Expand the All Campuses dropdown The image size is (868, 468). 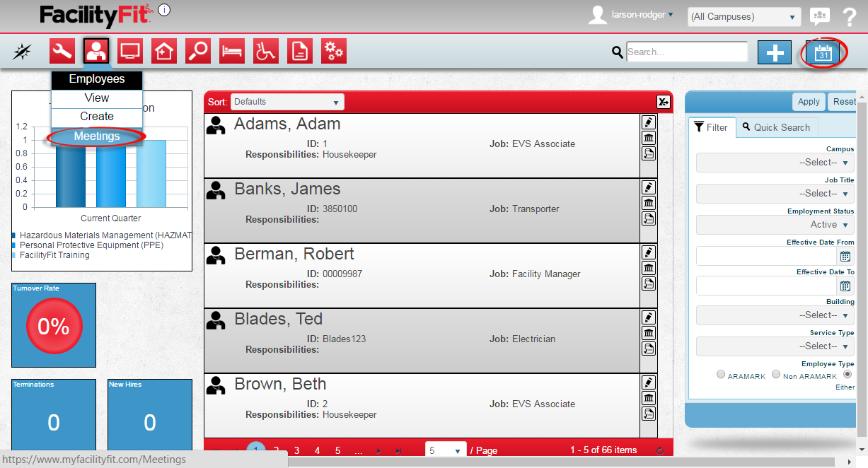pos(743,17)
